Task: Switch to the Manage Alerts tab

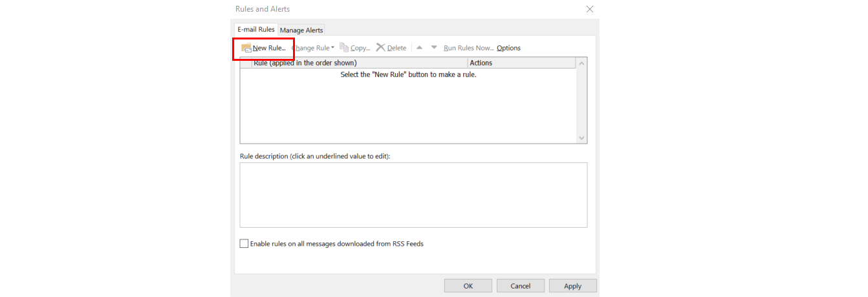Action: coord(301,30)
